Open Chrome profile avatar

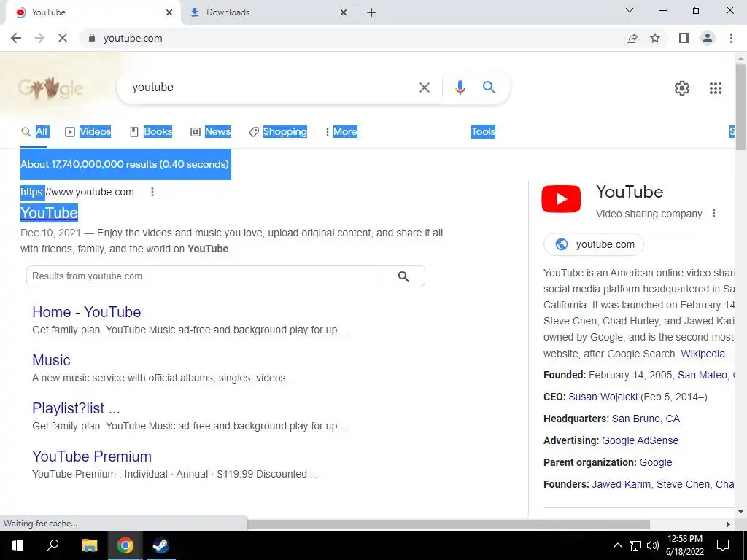pos(708,38)
